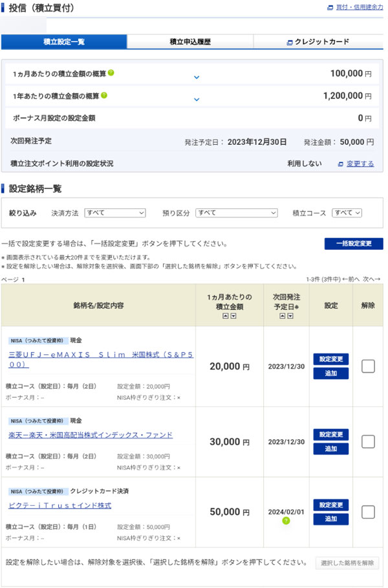Open the 積立コース filter dropdown

(x=347, y=212)
